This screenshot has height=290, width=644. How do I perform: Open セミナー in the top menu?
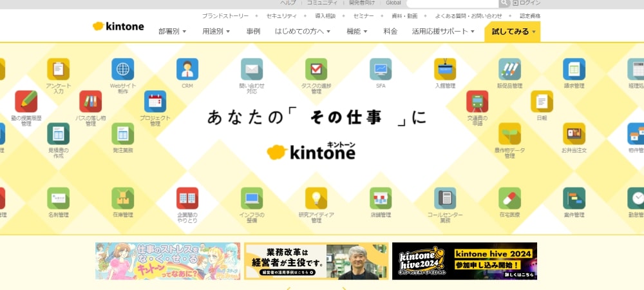pyautogui.click(x=363, y=16)
